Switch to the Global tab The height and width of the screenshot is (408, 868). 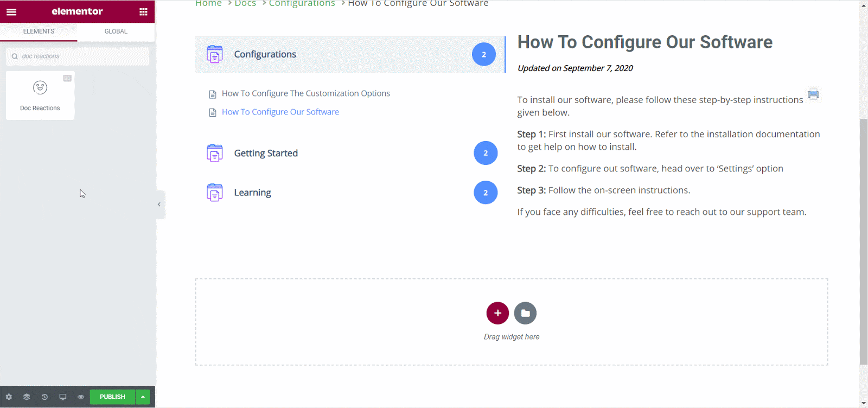pyautogui.click(x=116, y=31)
